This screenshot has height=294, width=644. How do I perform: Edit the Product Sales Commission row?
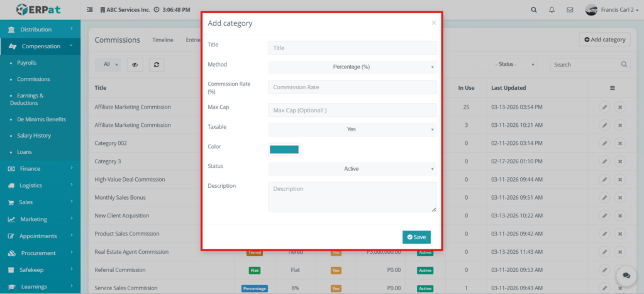coord(604,233)
